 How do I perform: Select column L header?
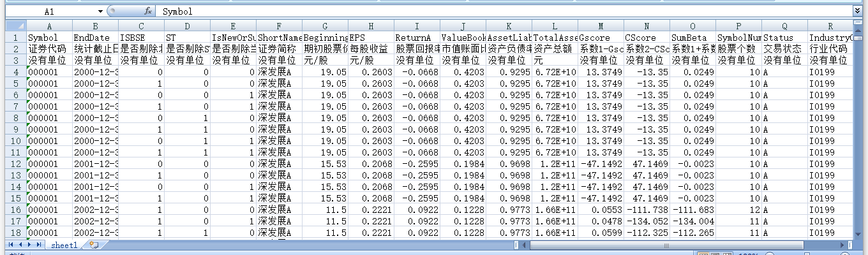click(x=555, y=26)
